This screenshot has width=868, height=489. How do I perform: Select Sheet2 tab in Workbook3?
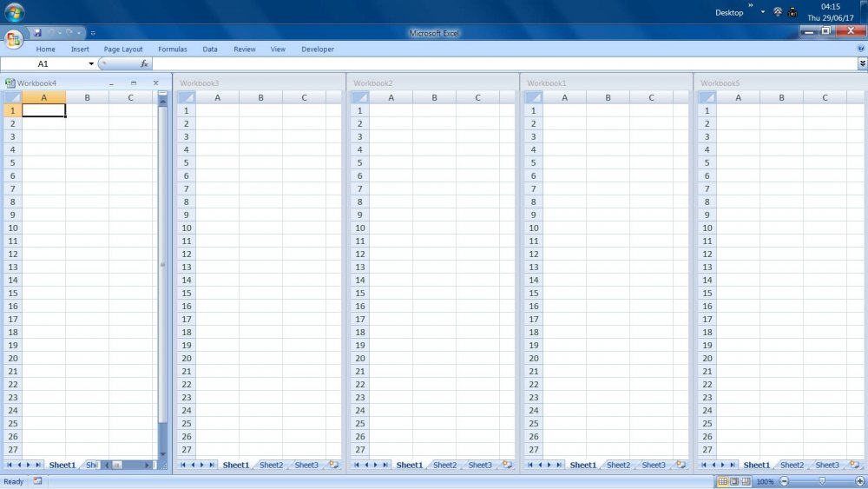(x=271, y=466)
